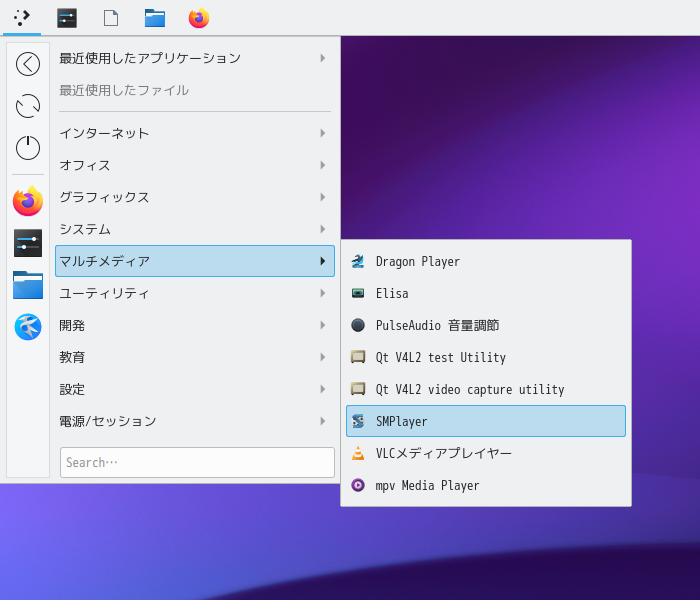Open the 電源/セッション category

pos(195,421)
